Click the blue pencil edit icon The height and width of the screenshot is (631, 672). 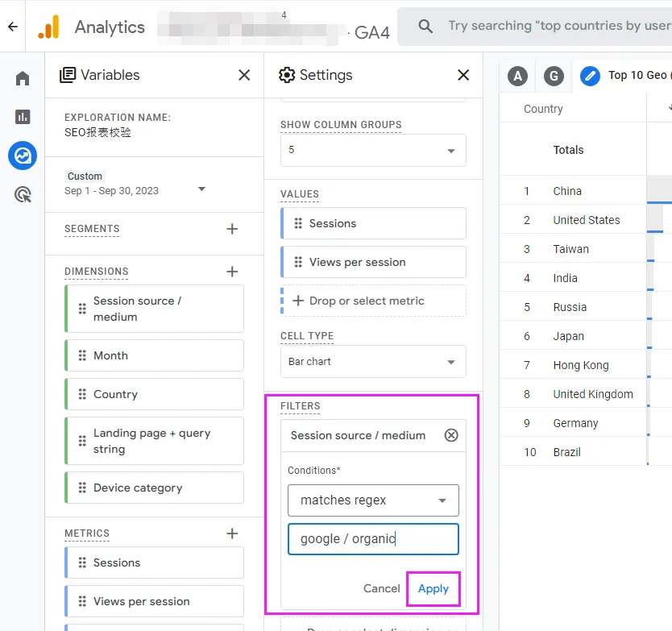[590, 77]
